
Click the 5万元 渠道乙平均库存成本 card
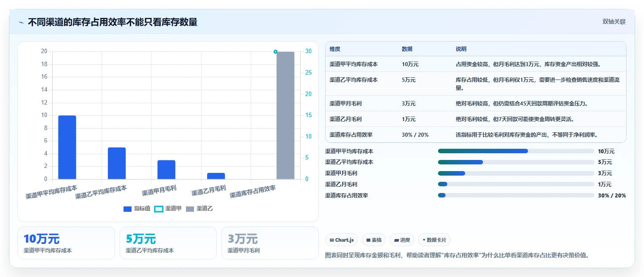[x=168, y=243]
